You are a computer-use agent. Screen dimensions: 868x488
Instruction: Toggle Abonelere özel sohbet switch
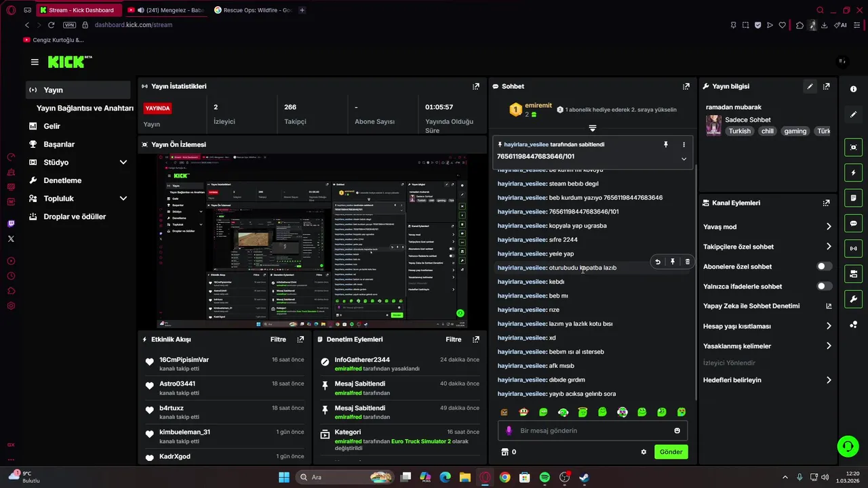(824, 266)
